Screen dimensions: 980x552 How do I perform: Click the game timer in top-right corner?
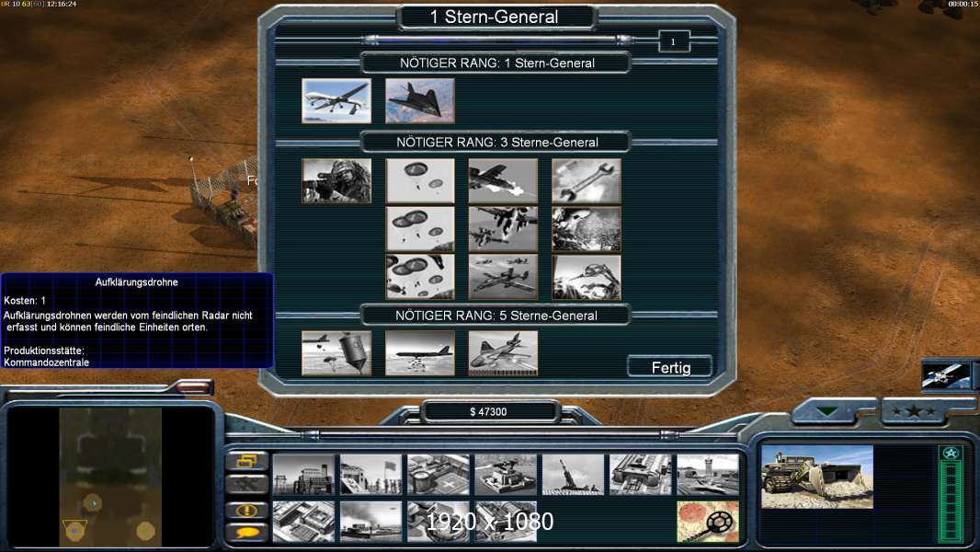click(x=963, y=4)
